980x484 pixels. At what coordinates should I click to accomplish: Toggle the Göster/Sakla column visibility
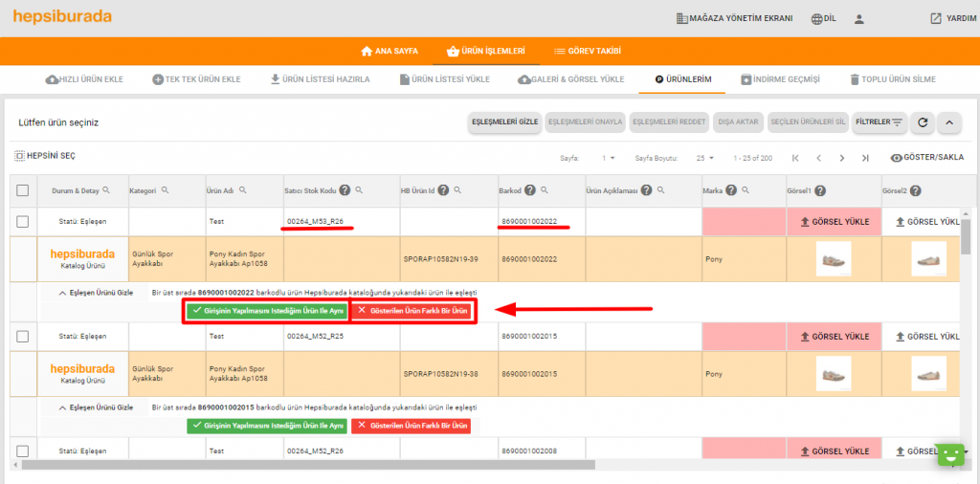[x=926, y=158]
